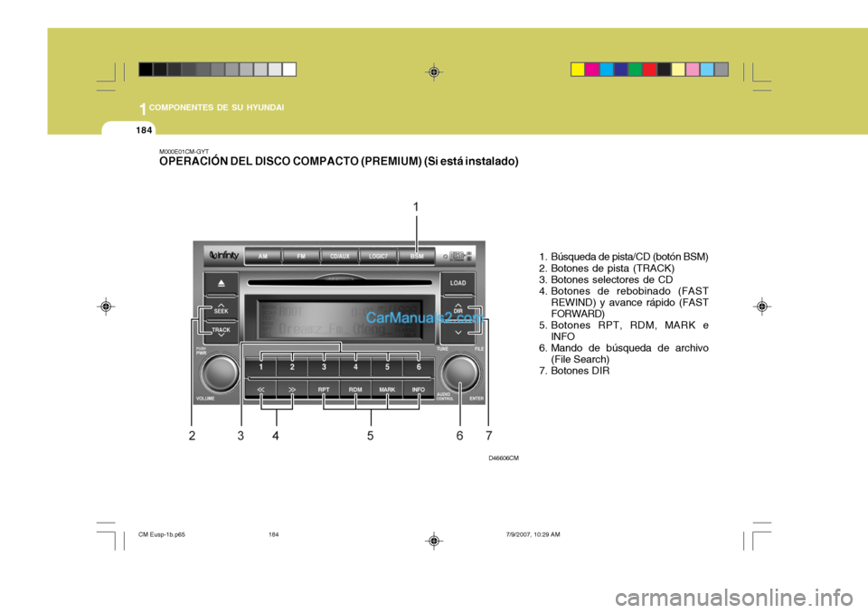
Task: Tap the DIR down arrow button
Action: click(x=458, y=332)
